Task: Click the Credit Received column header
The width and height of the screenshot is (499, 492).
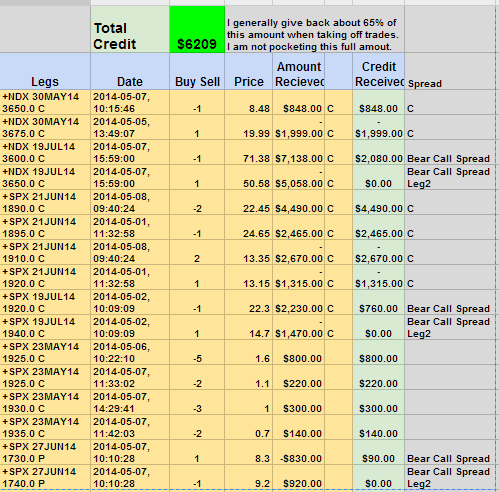Action: tap(379, 71)
